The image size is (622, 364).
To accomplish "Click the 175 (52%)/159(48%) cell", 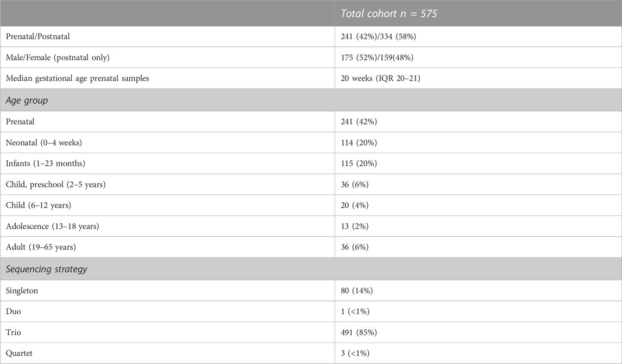I will (377, 58).
